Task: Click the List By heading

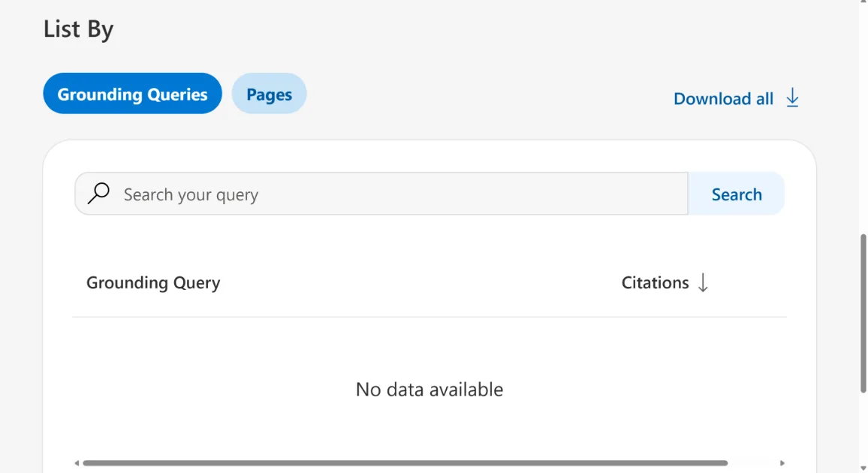Action: 79,29
